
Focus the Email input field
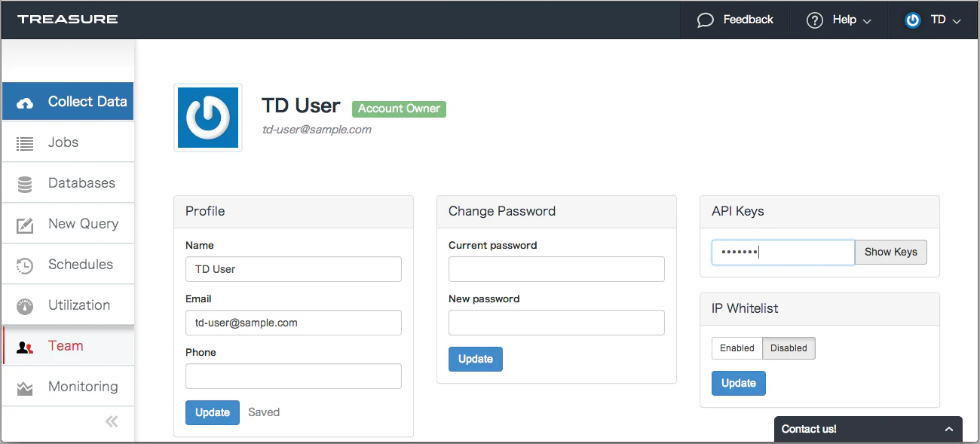coord(293,323)
